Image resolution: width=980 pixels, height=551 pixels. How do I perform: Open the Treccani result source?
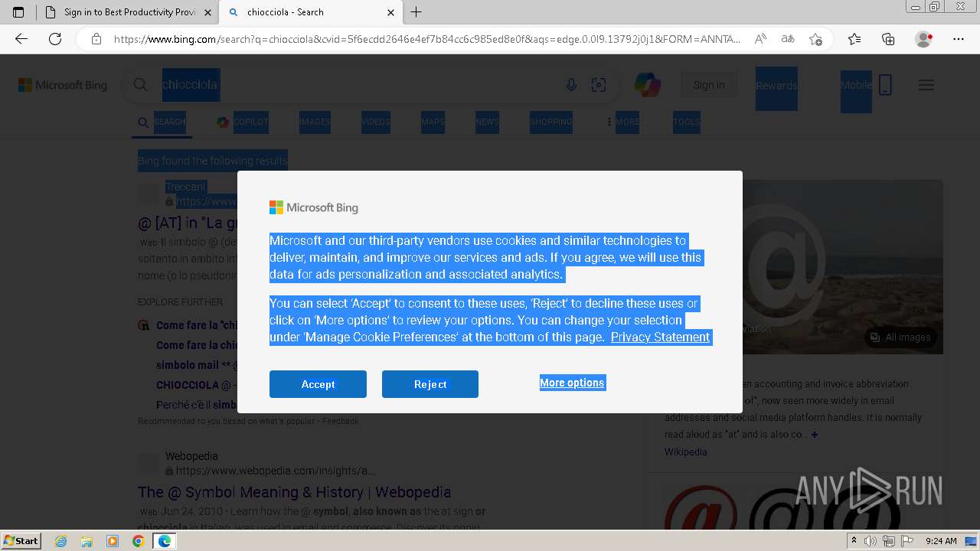click(x=186, y=187)
